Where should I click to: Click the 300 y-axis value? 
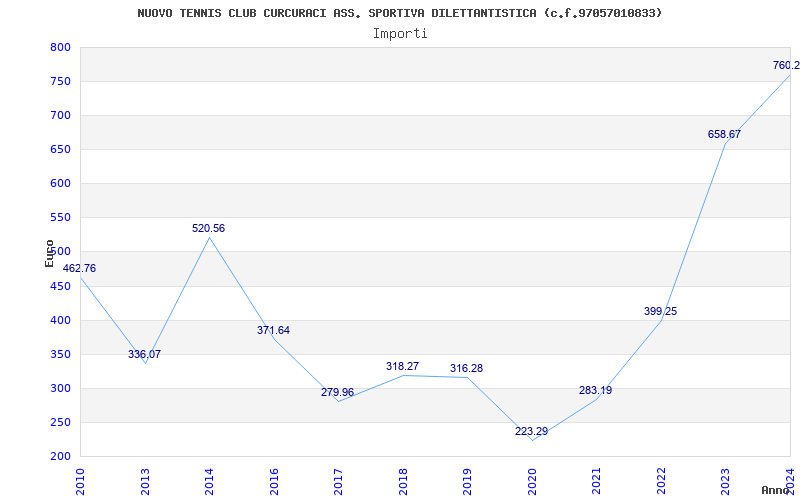point(60,389)
